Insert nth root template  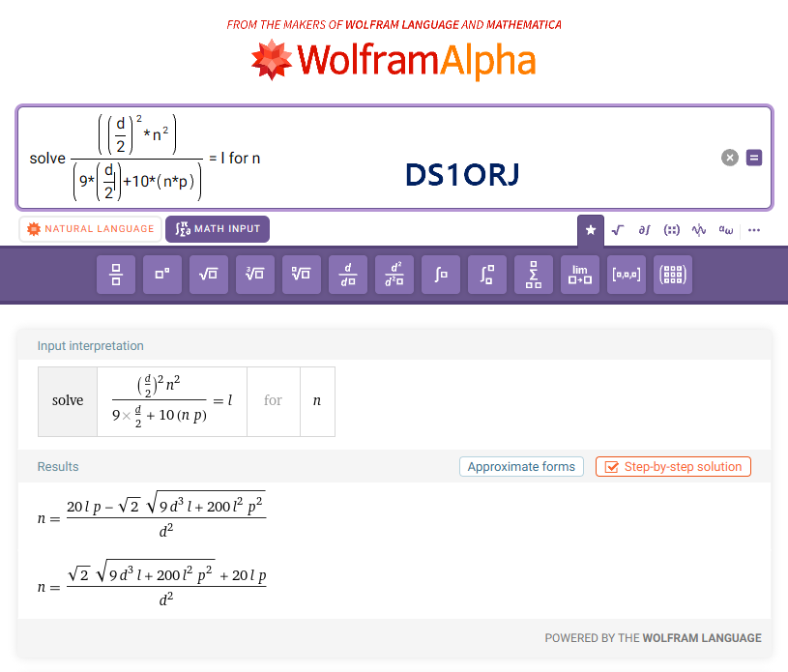(302, 275)
